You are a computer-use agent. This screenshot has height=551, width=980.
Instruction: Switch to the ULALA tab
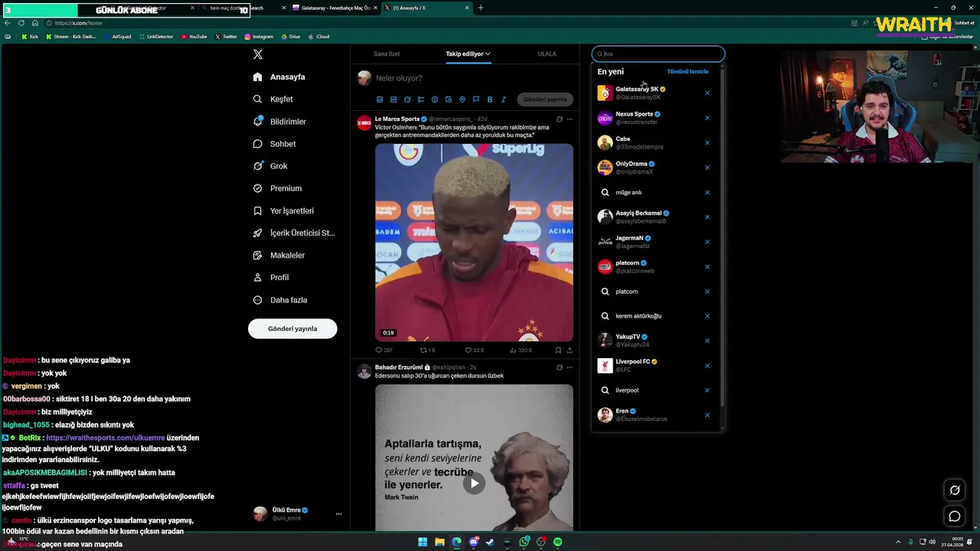[547, 54]
